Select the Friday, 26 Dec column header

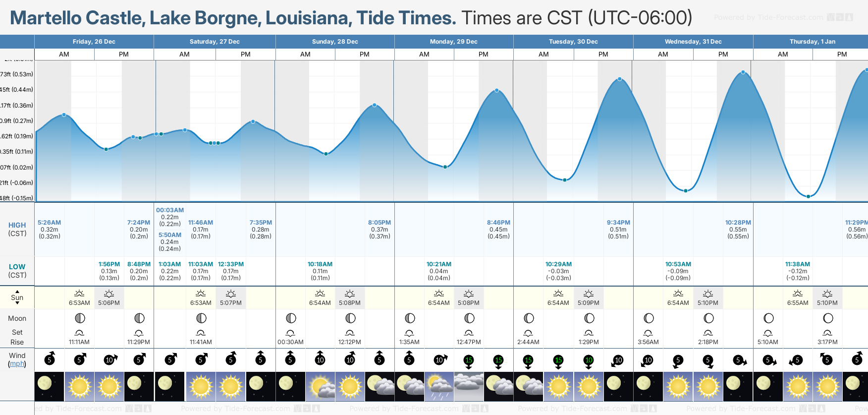[x=94, y=42]
